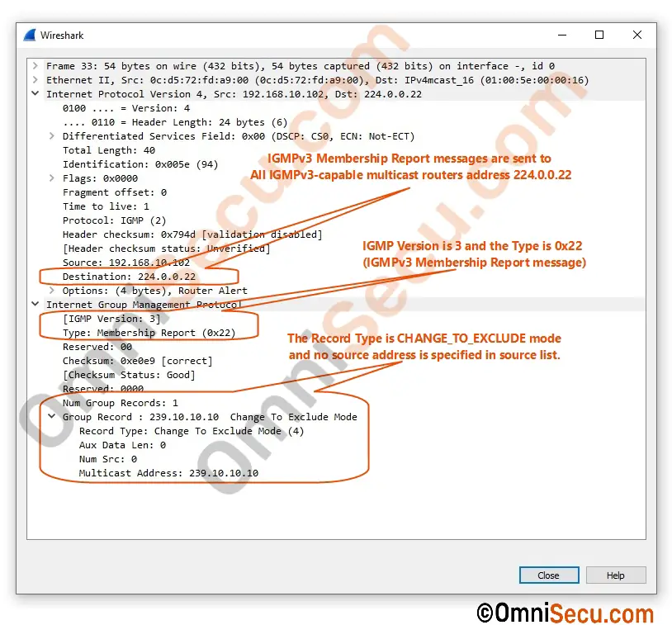Select 'Num Group Records: 1' row
This screenshot has height=625, width=672.
tap(120, 403)
